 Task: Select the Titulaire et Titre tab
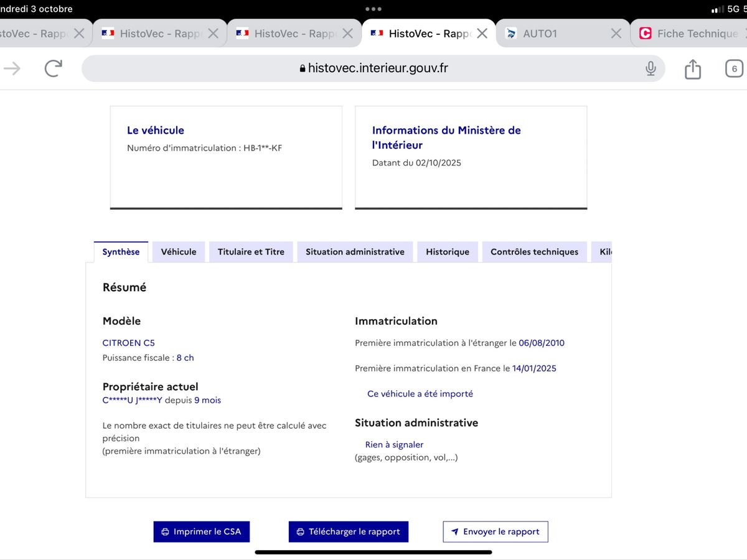(251, 251)
